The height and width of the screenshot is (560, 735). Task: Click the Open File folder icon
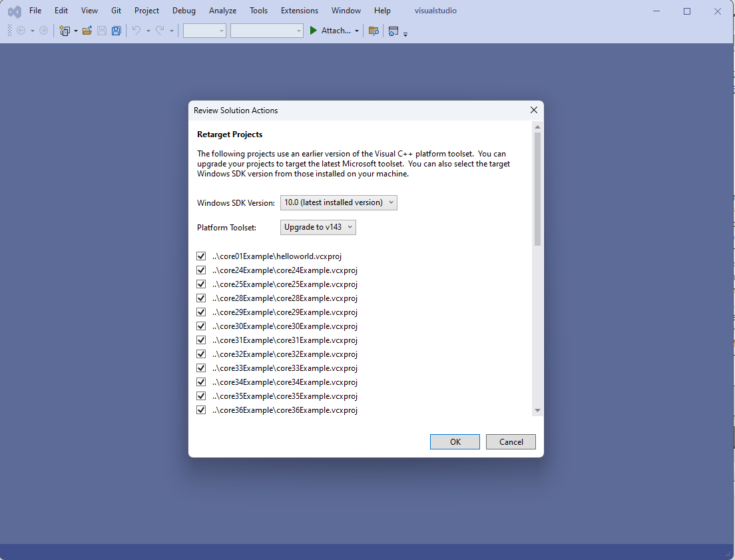pyautogui.click(x=87, y=31)
